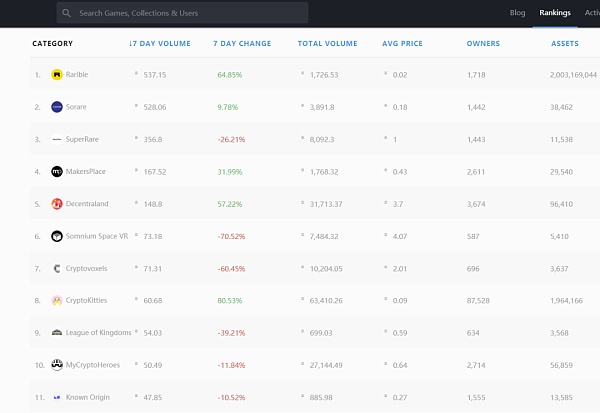Sort by 7 Day Volume column
The image size is (600, 413).
pos(160,44)
